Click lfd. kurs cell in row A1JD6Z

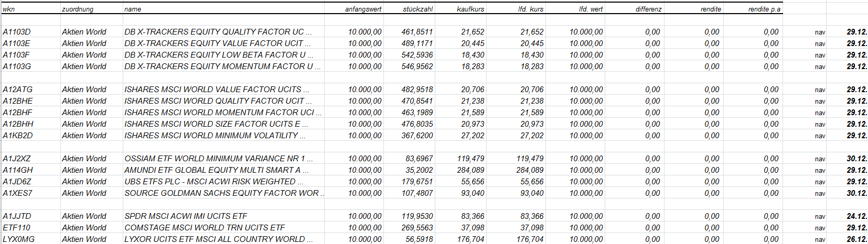[x=532, y=182]
